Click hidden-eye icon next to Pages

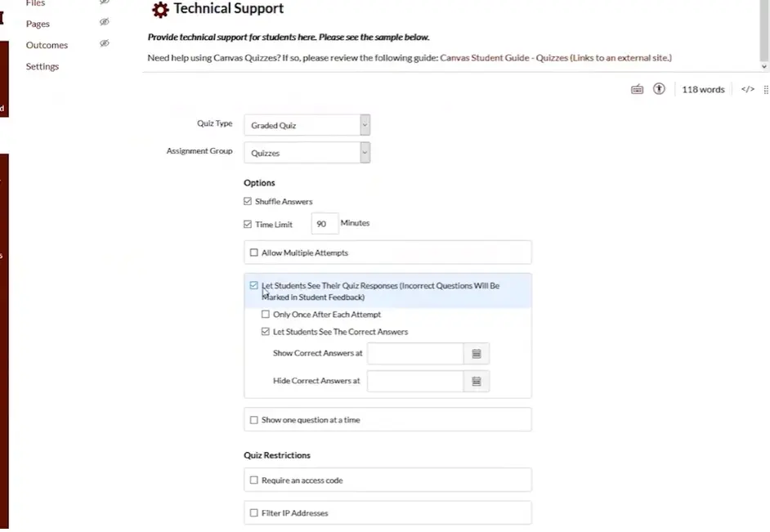[104, 22]
